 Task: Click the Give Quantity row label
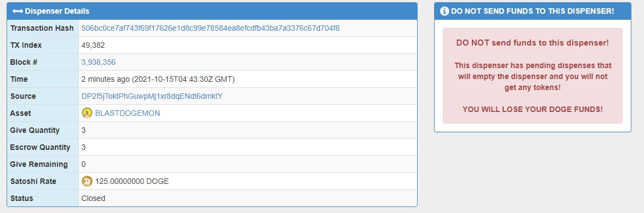35,130
